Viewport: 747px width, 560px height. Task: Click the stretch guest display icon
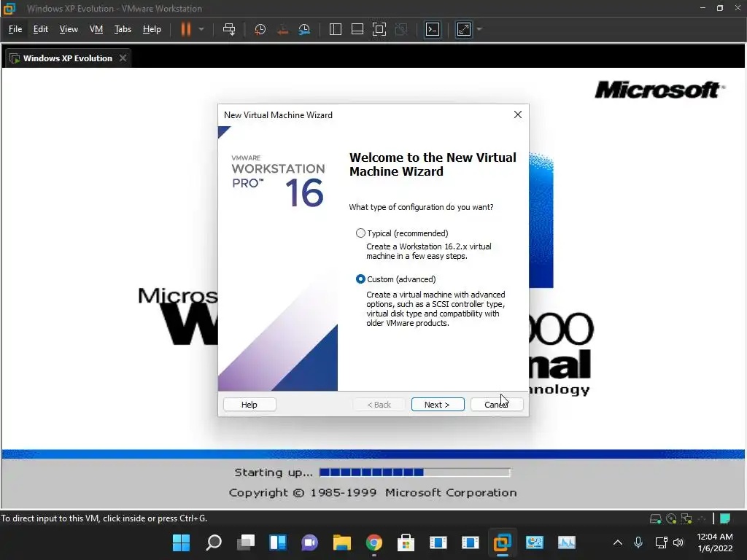click(x=463, y=29)
